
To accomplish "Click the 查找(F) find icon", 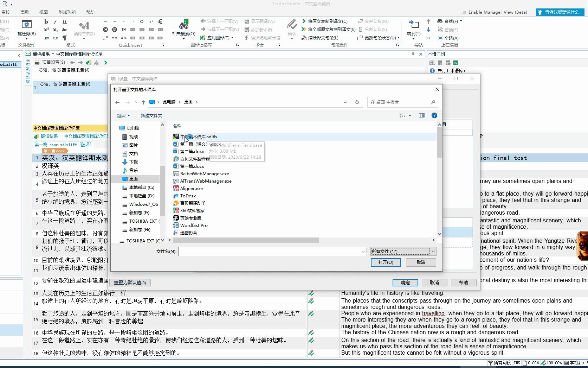I will pyautogui.click(x=440, y=21).
